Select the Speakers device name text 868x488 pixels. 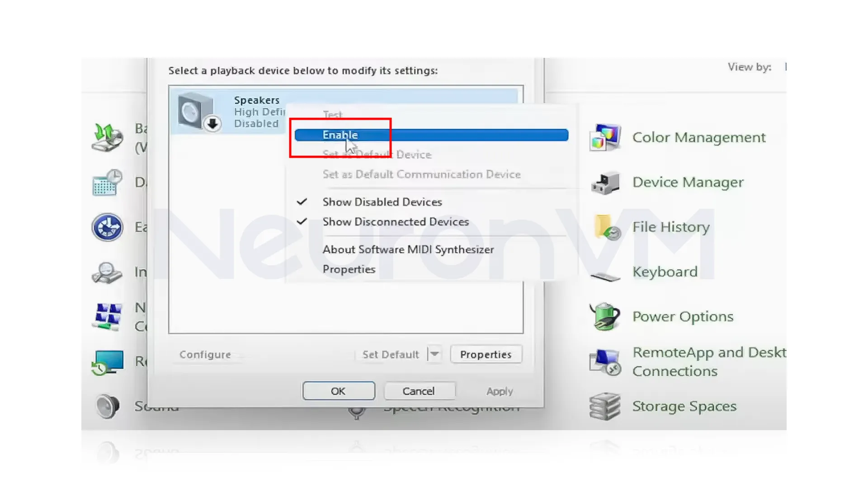256,100
